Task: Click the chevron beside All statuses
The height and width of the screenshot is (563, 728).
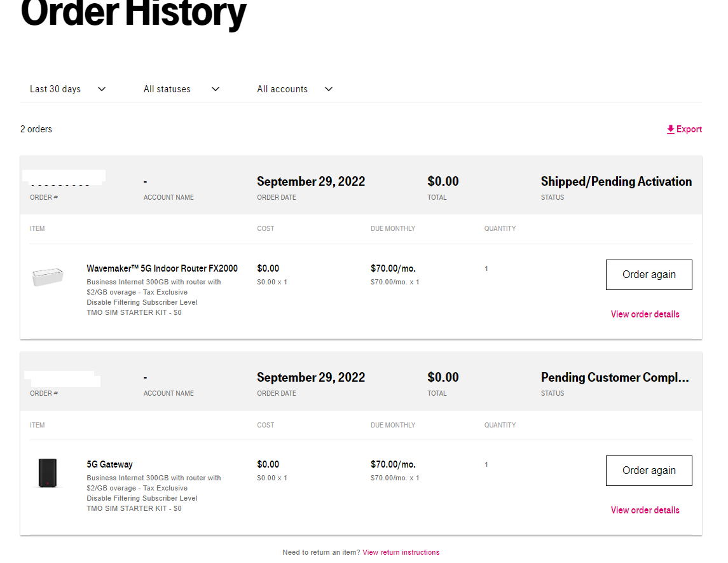Action: click(x=215, y=89)
